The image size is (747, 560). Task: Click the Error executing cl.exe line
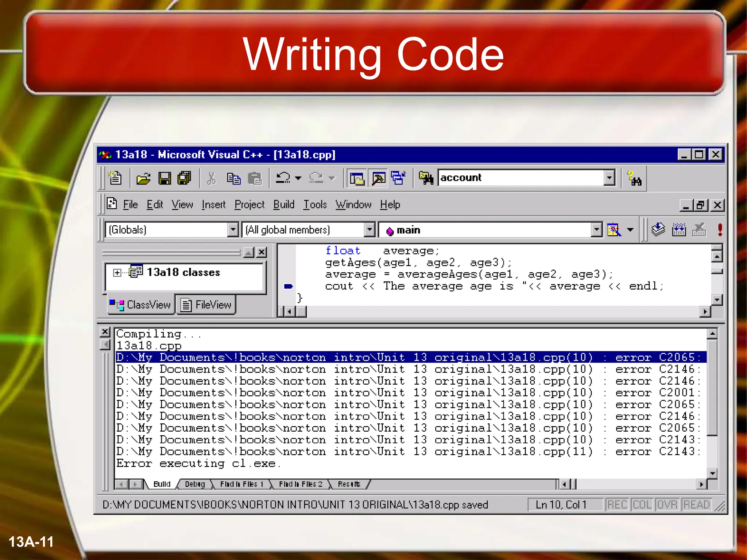pyautogui.click(x=199, y=463)
